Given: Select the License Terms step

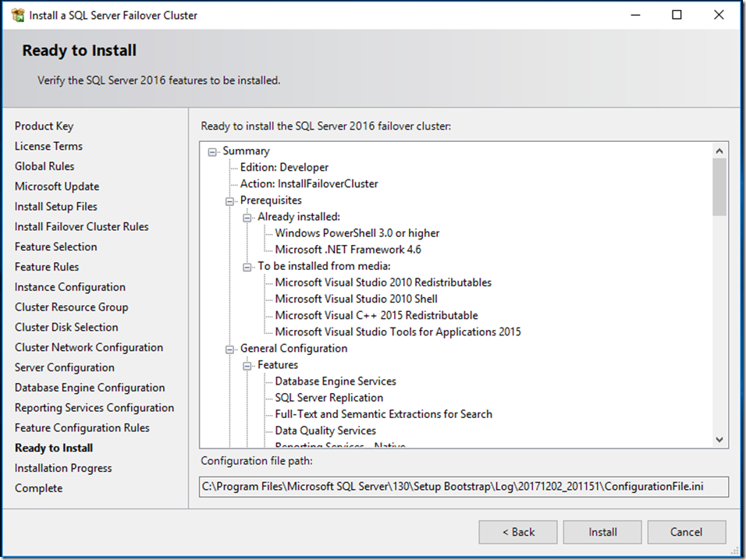Looking at the screenshot, I should coord(48,146).
